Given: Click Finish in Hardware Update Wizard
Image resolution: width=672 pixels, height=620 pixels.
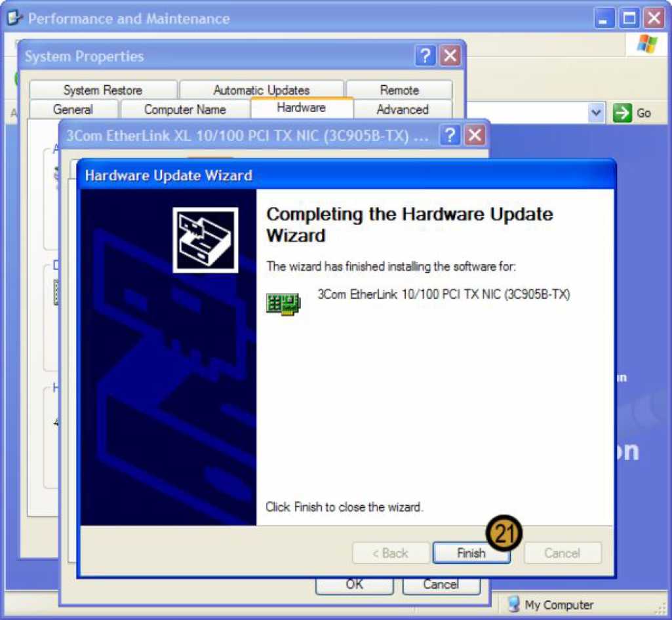Looking at the screenshot, I should (x=471, y=552).
